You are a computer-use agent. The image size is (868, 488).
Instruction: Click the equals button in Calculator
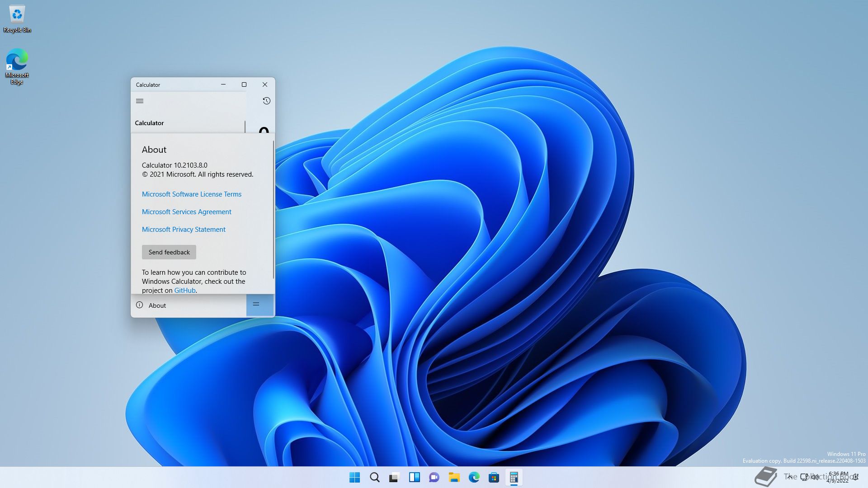click(260, 305)
